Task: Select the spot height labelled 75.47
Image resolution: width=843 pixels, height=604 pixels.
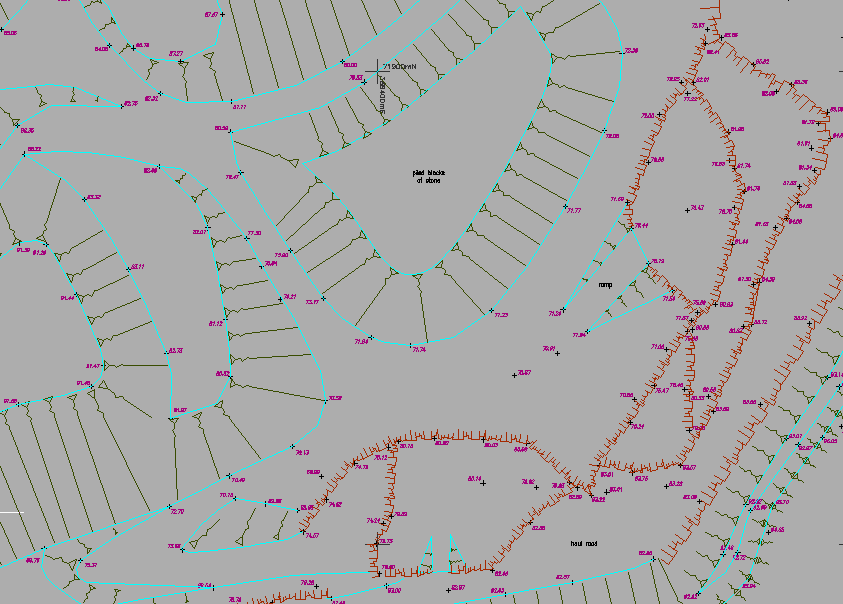Action: (x=661, y=390)
